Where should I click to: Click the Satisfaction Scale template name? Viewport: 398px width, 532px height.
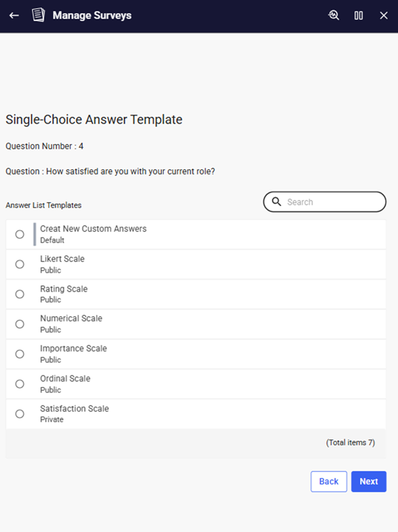74,409
